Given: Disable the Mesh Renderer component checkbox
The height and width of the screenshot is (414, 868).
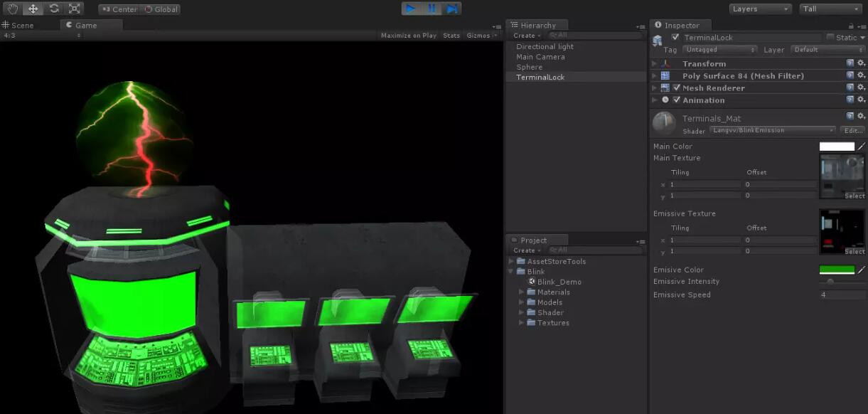Looking at the screenshot, I should pos(676,88).
